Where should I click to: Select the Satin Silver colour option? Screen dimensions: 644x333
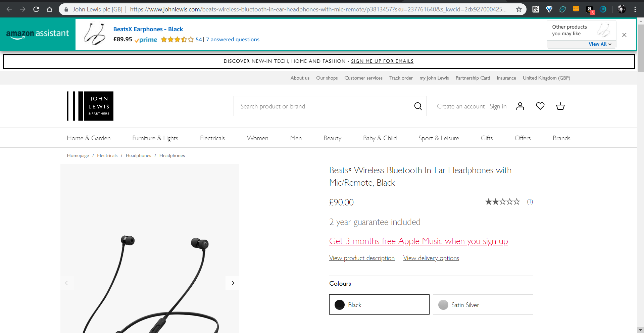(x=483, y=304)
